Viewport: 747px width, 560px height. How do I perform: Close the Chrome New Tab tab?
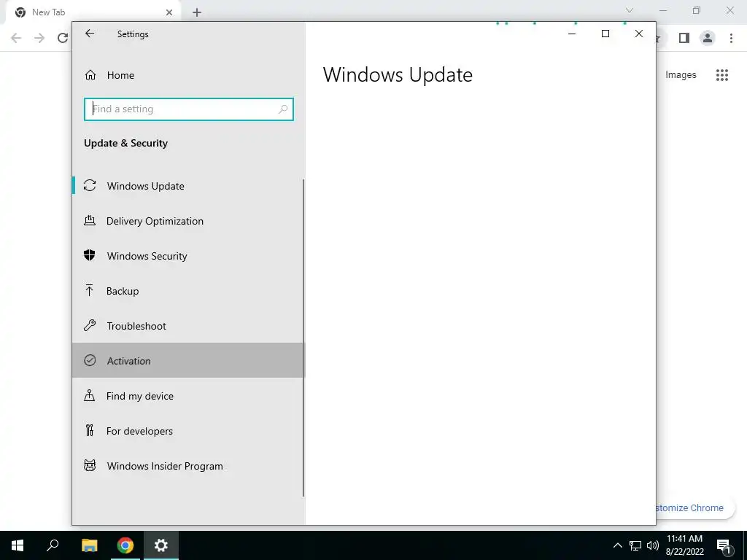click(x=169, y=12)
